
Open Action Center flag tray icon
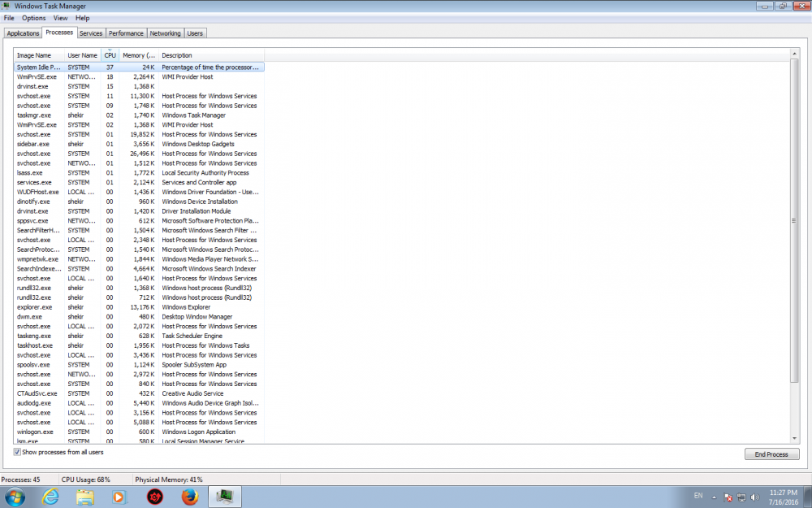728,497
